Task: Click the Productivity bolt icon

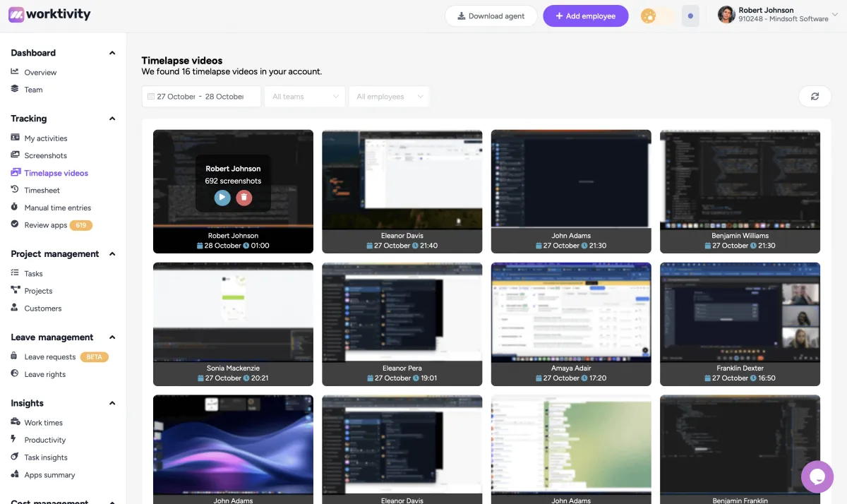Action: (15, 439)
